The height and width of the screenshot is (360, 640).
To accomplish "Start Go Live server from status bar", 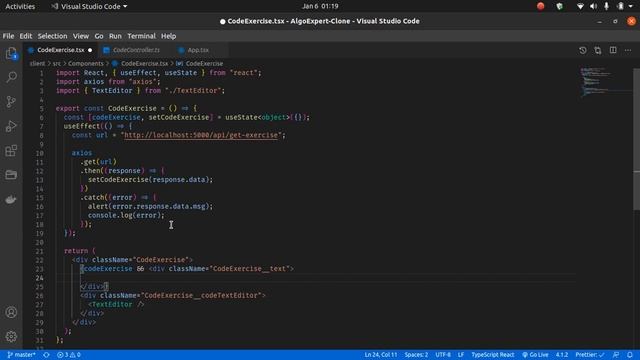I will [535, 355].
